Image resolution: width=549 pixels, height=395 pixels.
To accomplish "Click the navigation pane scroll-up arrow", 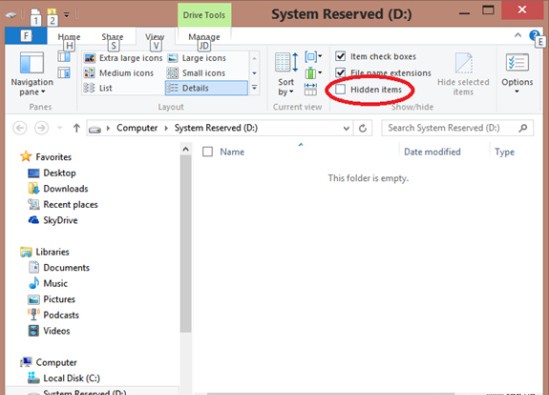I will (x=186, y=150).
